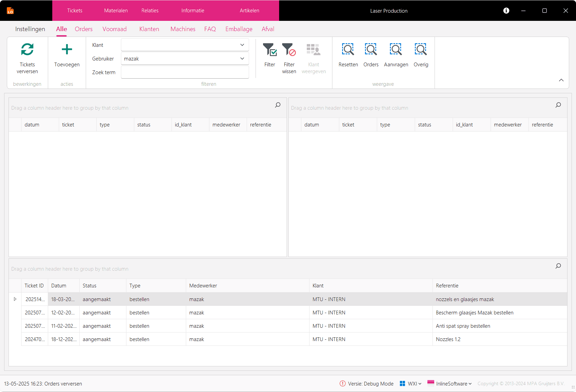Select row Anti spat spray bestellen
This screenshot has height=392, width=576.
(x=294, y=326)
